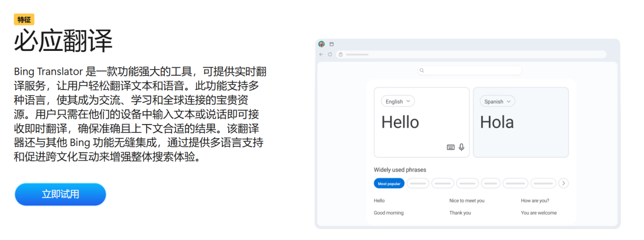Click the Bing Translator description paragraph

click(x=139, y=114)
